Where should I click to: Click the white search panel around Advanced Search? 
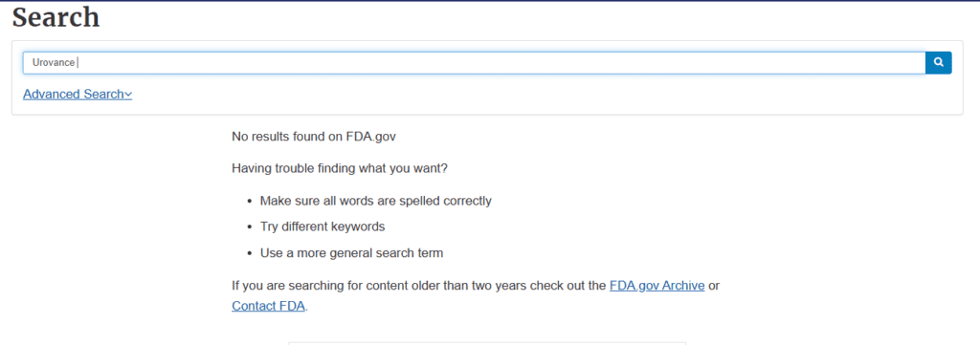click(487, 78)
